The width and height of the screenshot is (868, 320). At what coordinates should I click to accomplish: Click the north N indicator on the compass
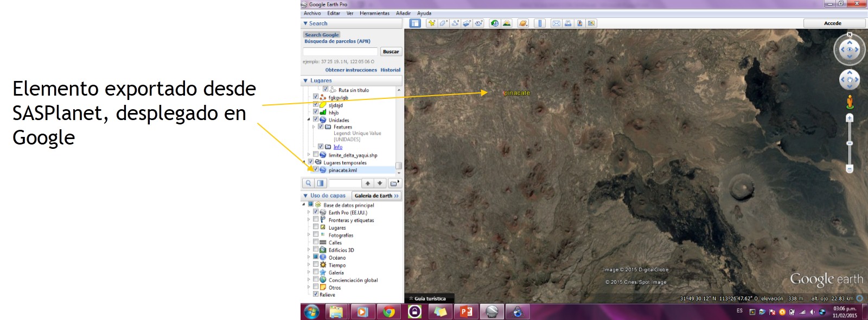tap(850, 34)
